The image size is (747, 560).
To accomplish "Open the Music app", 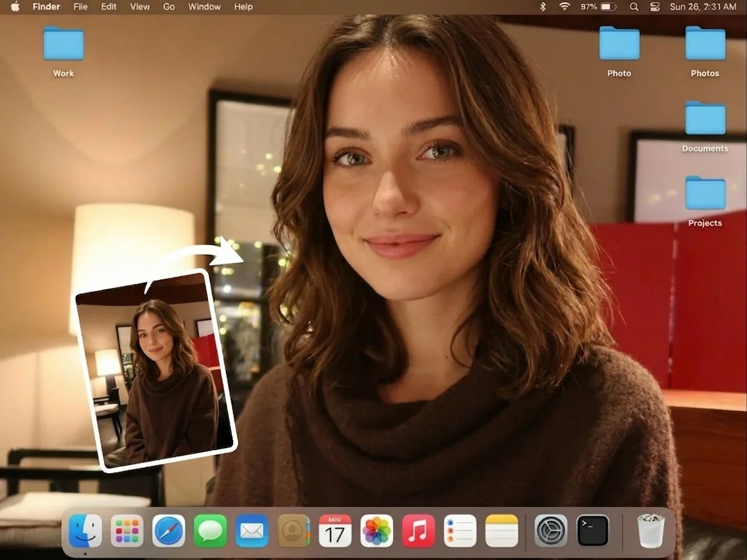I will [x=418, y=531].
